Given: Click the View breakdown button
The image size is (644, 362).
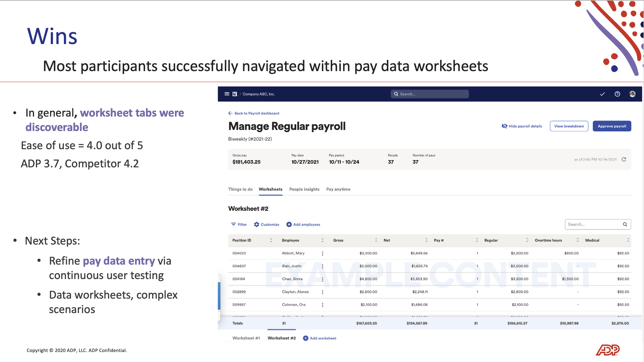Looking at the screenshot, I should (569, 126).
